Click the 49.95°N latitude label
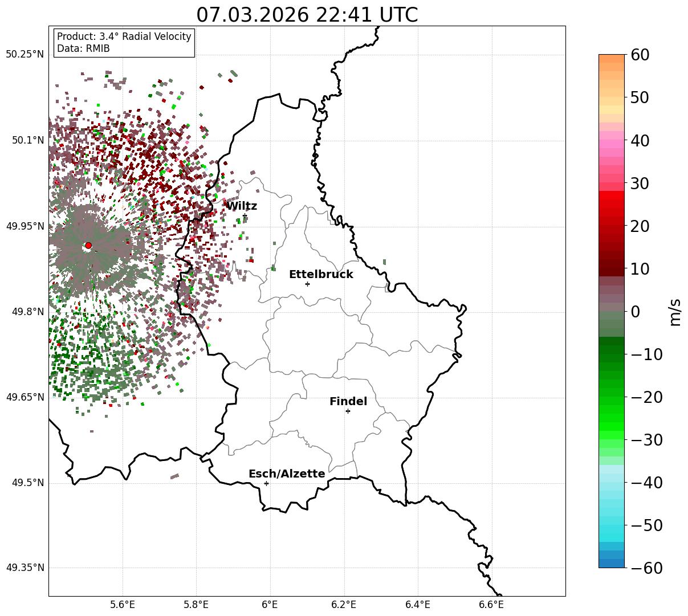Viewport: 688px width, 616px height. pos(25,226)
